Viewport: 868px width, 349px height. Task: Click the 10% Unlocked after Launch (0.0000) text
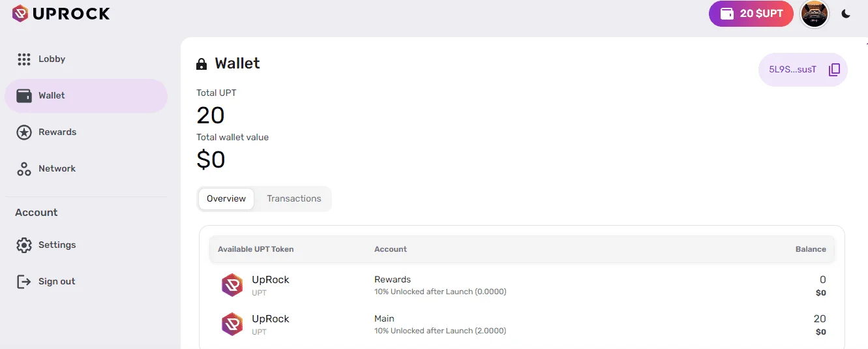click(x=440, y=292)
